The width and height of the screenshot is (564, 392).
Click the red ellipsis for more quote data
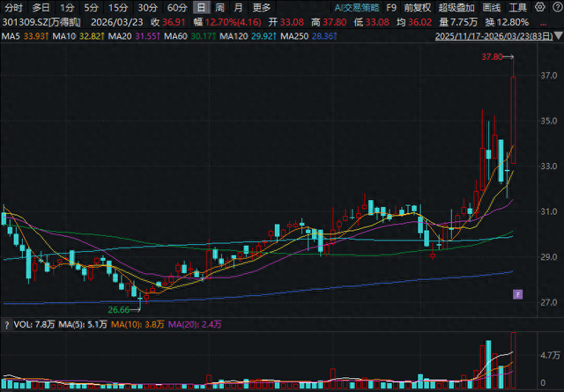point(543,23)
